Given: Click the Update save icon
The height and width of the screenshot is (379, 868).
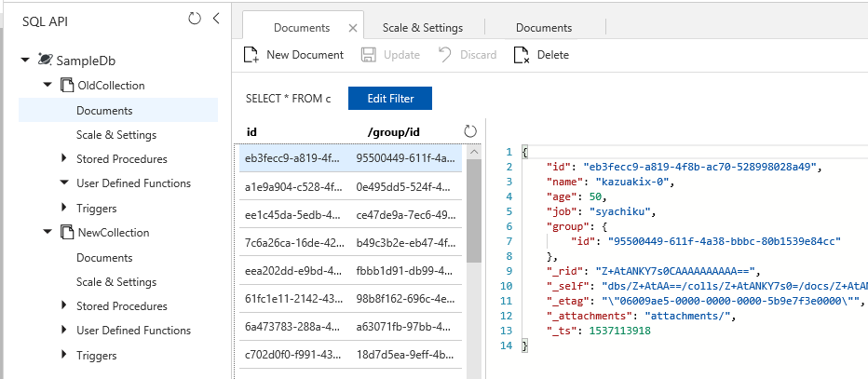Looking at the screenshot, I should [x=369, y=55].
